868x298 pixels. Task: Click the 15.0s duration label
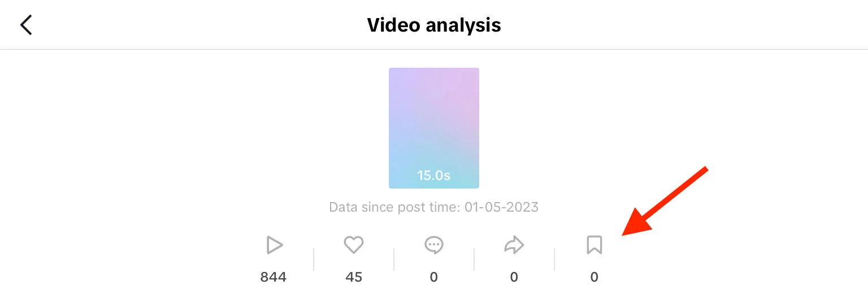point(434,176)
